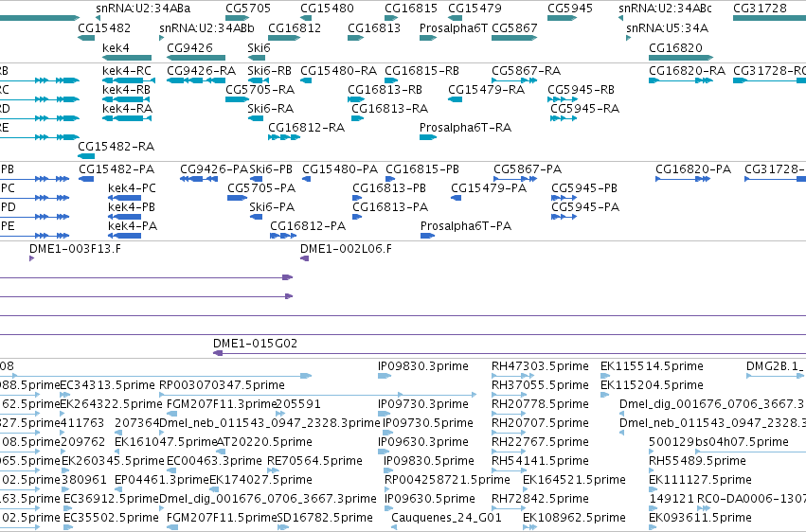The width and height of the screenshot is (806, 532).
Task: Click the CG15479 gene label
Action: (x=475, y=9)
